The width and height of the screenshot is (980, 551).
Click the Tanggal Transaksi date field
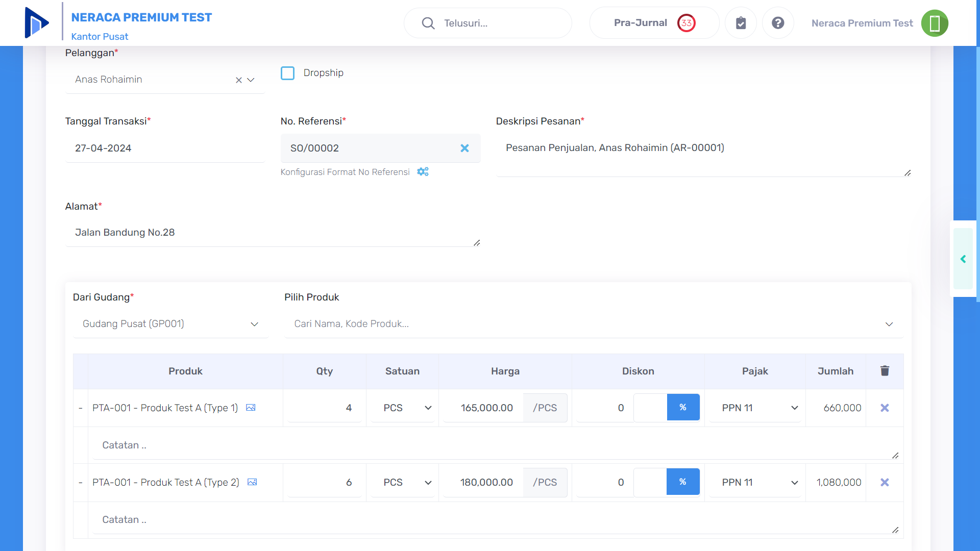[x=165, y=148]
